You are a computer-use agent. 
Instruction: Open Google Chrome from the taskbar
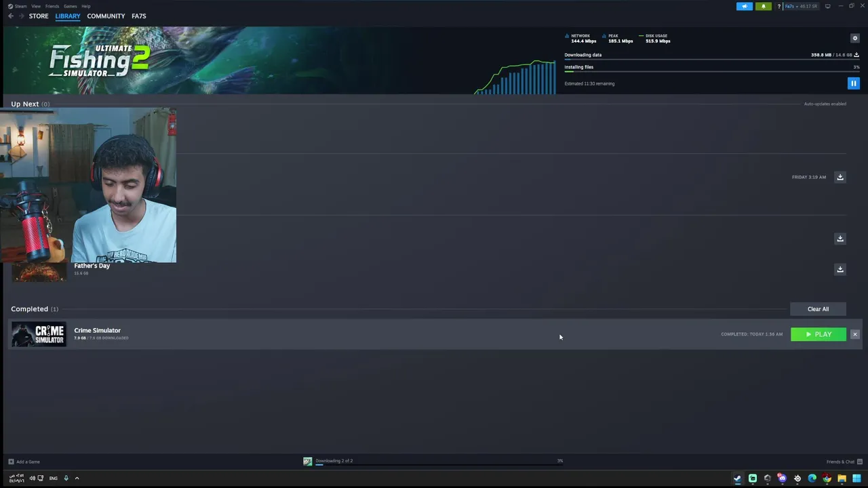point(827,479)
